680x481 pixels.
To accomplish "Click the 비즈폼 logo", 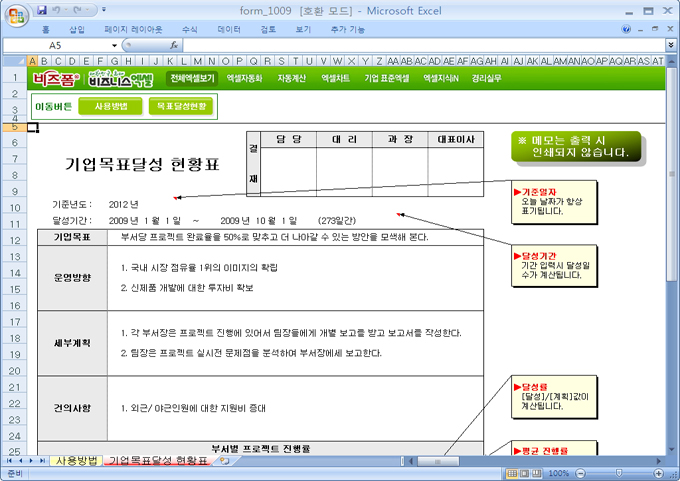I will (56, 79).
